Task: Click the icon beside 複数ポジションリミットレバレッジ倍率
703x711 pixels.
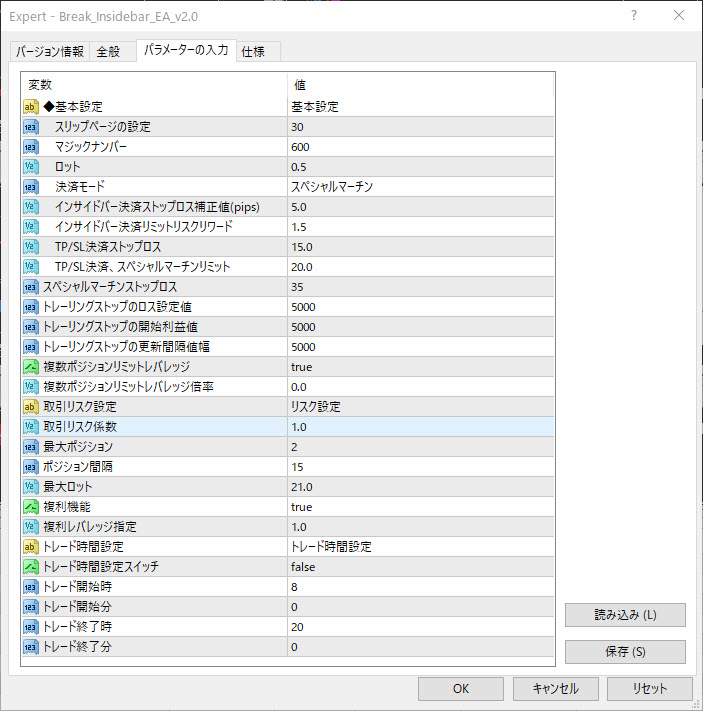Action: click(x=31, y=387)
